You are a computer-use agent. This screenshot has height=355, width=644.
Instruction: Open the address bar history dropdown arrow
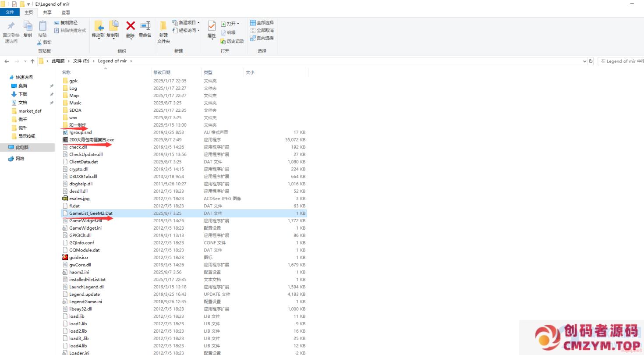584,61
